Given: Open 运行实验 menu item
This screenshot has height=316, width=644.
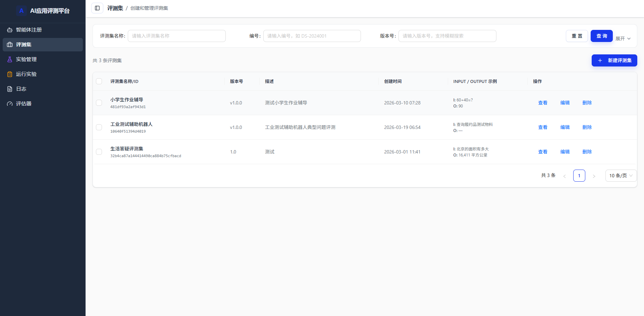Looking at the screenshot, I should [43, 74].
